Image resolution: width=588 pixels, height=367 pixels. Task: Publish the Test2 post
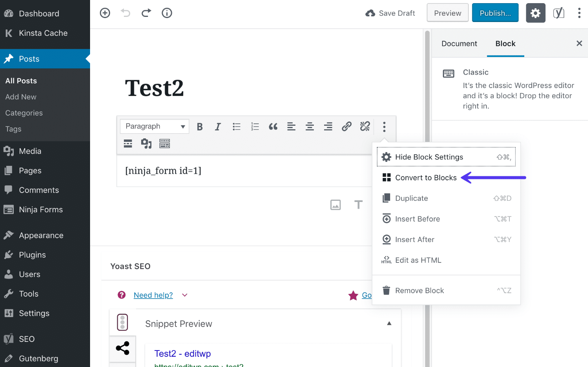pos(495,13)
